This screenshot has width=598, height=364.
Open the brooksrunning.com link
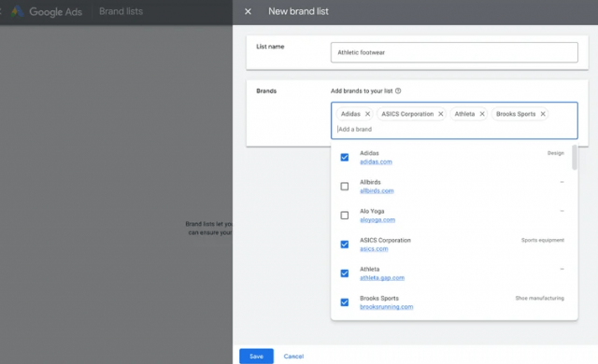click(386, 306)
